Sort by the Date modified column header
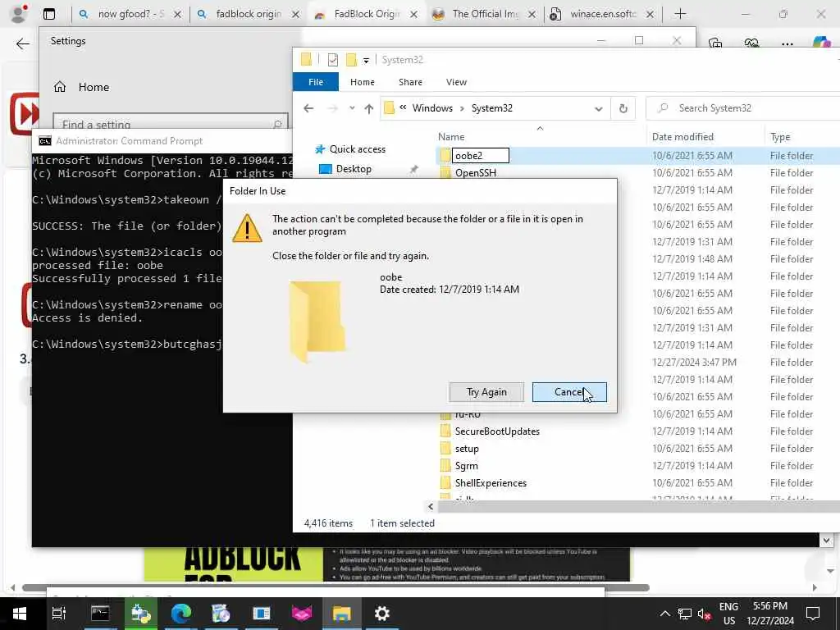Viewport: 840px width, 630px height. point(682,137)
